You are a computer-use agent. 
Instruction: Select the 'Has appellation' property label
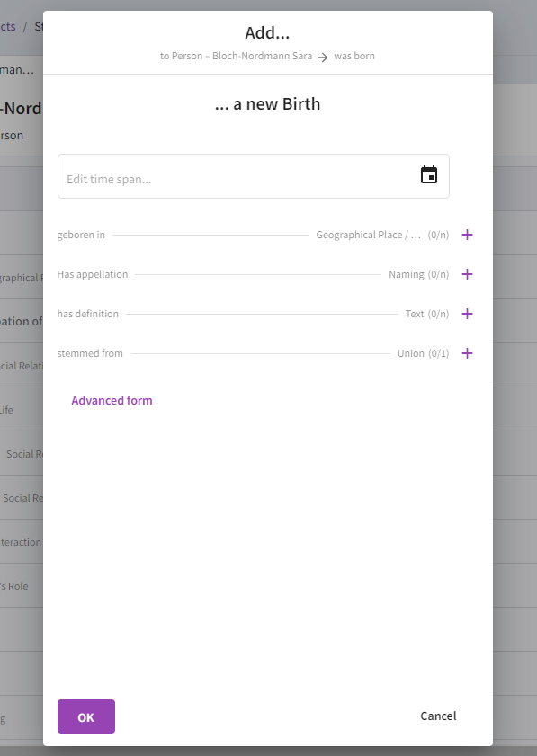coord(93,274)
